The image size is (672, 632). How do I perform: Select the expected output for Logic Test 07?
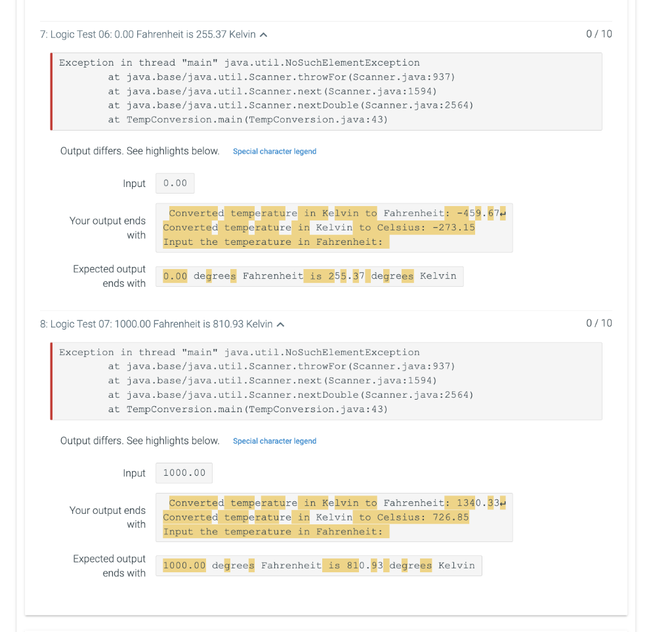pyautogui.click(x=318, y=565)
